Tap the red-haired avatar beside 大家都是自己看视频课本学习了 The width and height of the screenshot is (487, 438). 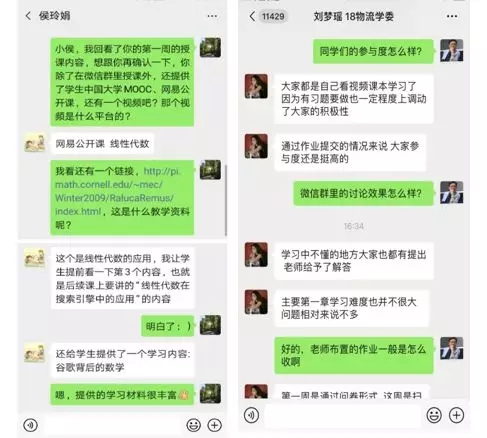coord(256,86)
